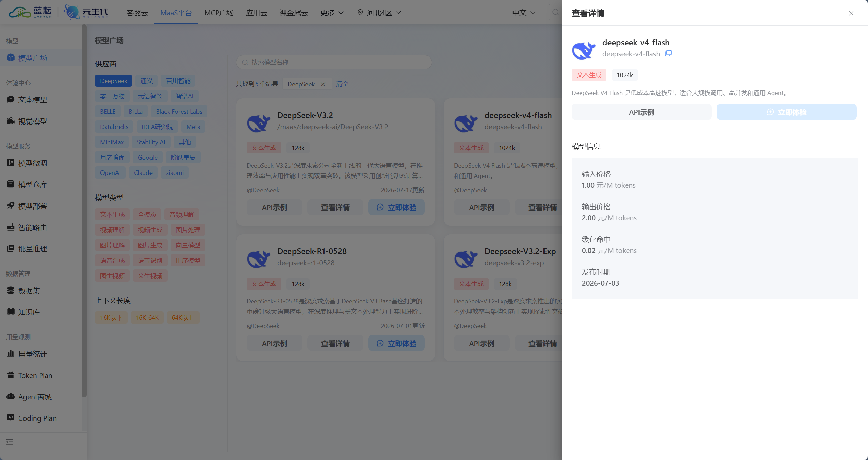868x460 pixels.
Task: Click 查看详情 on the DeepSeek-V3.2 card
Action: click(335, 207)
